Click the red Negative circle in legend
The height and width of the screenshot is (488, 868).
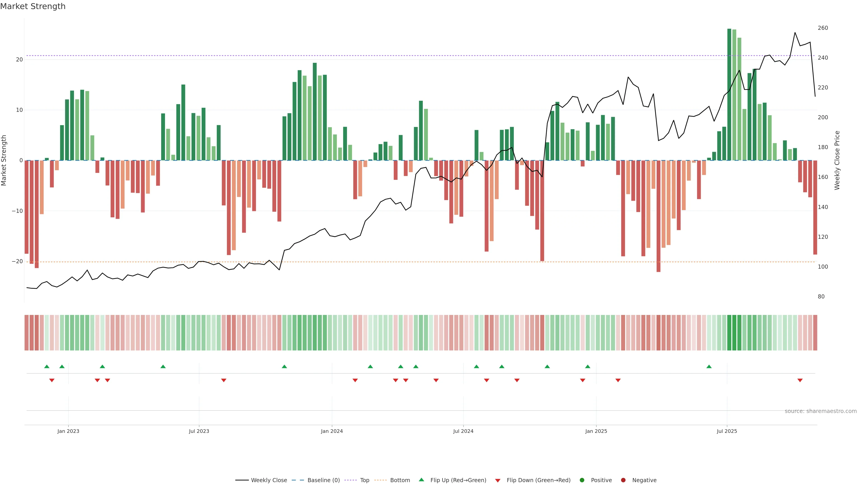(x=623, y=480)
